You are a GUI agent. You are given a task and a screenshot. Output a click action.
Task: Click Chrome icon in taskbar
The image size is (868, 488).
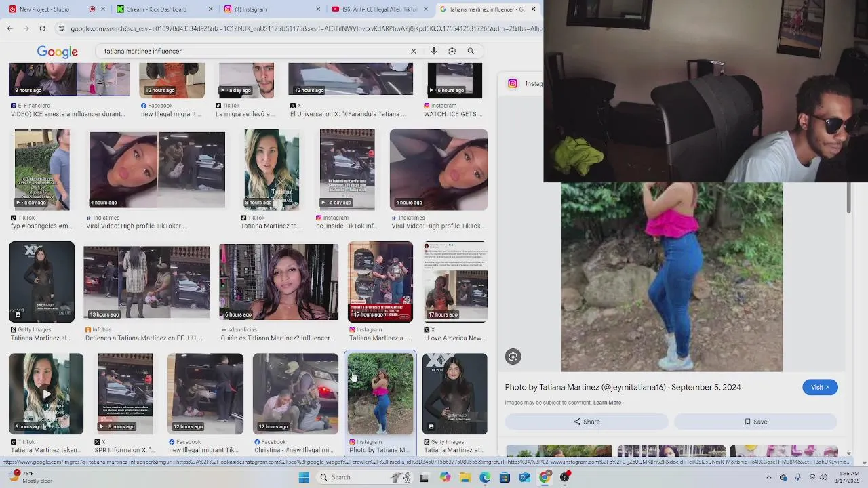click(544, 477)
